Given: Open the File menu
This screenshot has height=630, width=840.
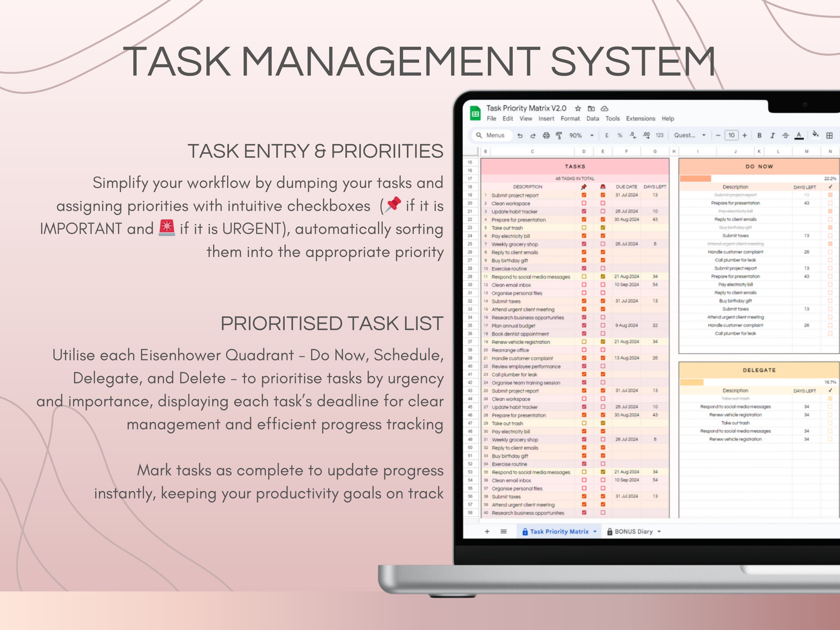Looking at the screenshot, I should point(491,119).
